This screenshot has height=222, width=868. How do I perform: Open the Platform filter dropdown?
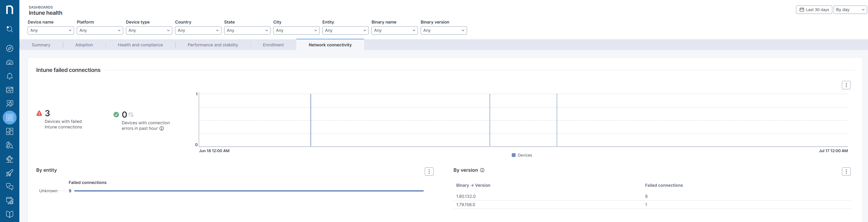coord(100,30)
